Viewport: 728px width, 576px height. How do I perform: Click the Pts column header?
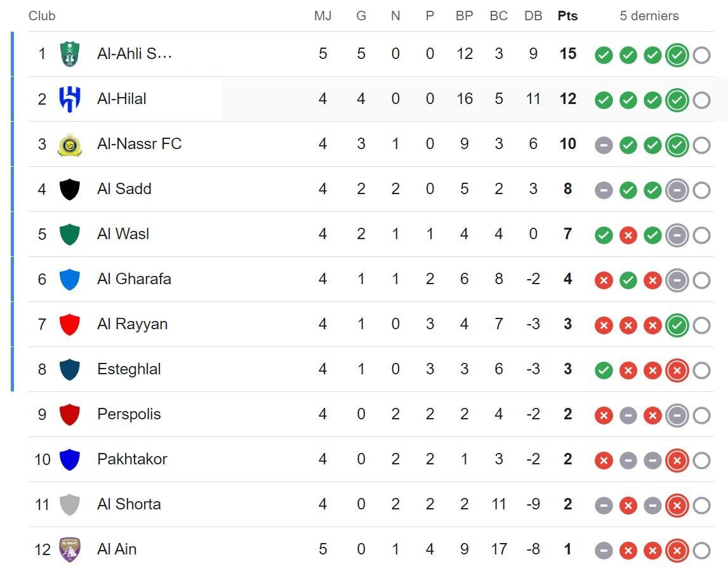tap(567, 16)
